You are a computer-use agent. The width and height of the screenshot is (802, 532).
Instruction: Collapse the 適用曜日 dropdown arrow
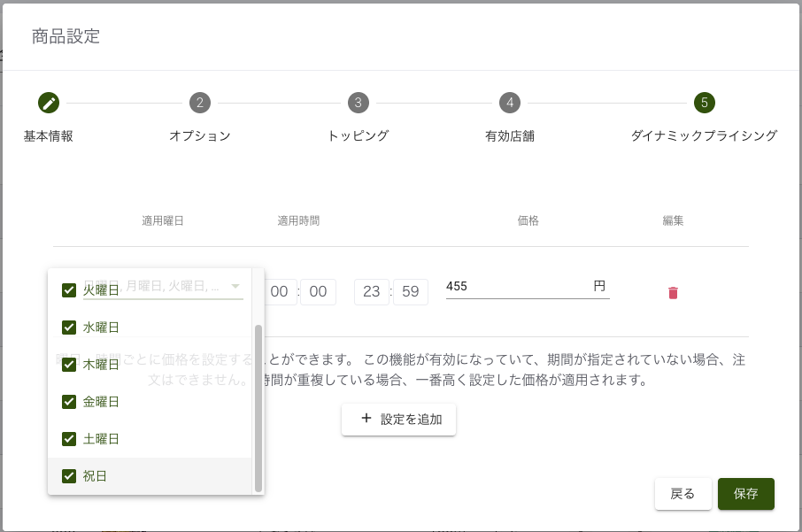(235, 286)
